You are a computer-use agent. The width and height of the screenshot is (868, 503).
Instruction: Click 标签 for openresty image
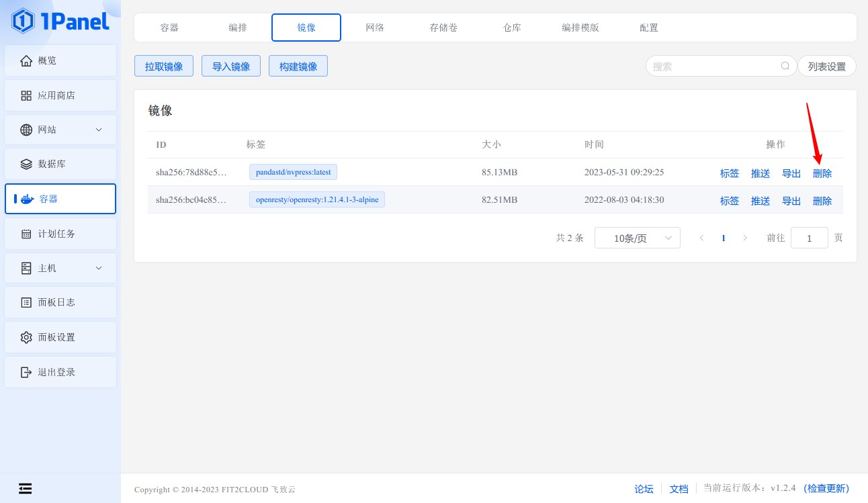pos(730,201)
